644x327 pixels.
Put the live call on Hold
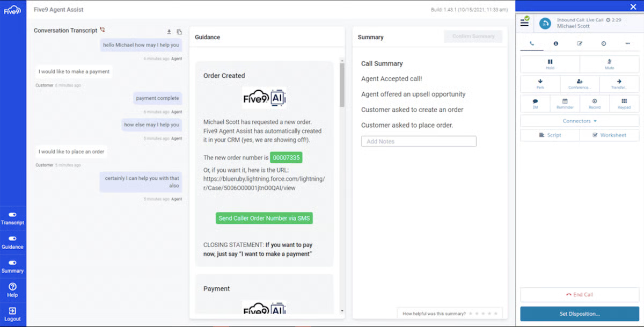(x=550, y=64)
